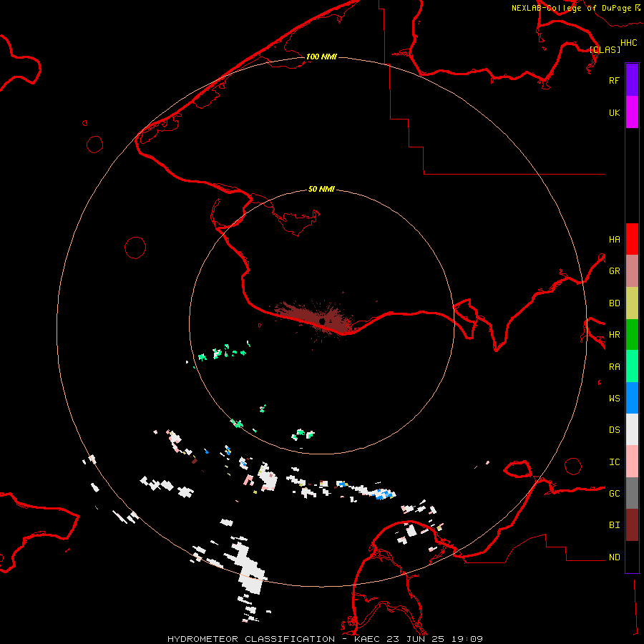644x644 pixels.
Task: Click the blue wet snow echo cluster
Action: (384, 494)
